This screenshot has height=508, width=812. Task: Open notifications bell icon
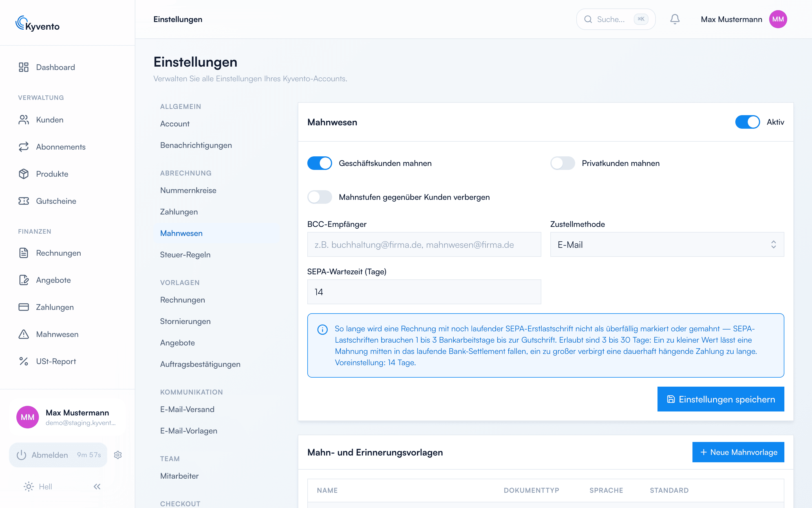click(x=675, y=19)
